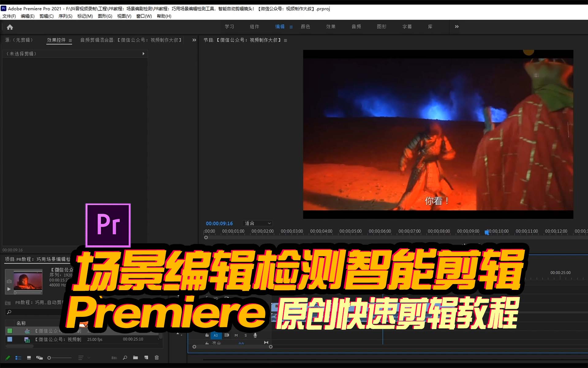Image resolution: width=588 pixels, height=368 pixels.
Task: Switch project panel to list view
Action: click(x=18, y=358)
